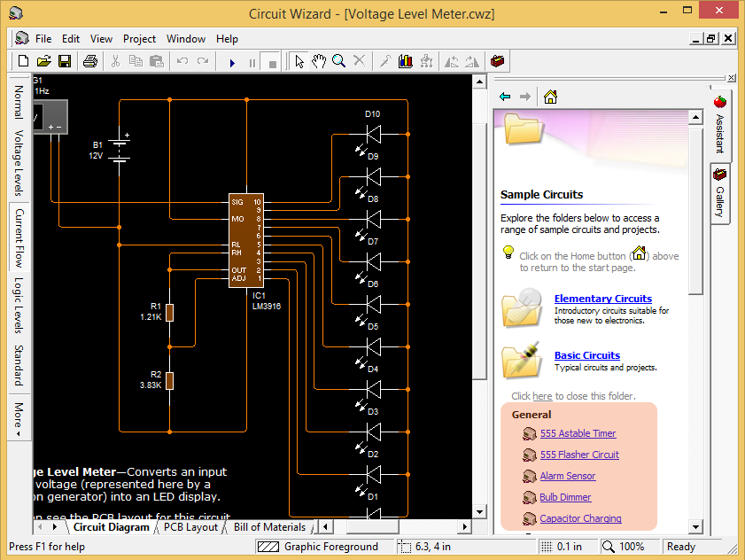
Task: Switch back to Normal circuit view
Action: click(x=19, y=100)
